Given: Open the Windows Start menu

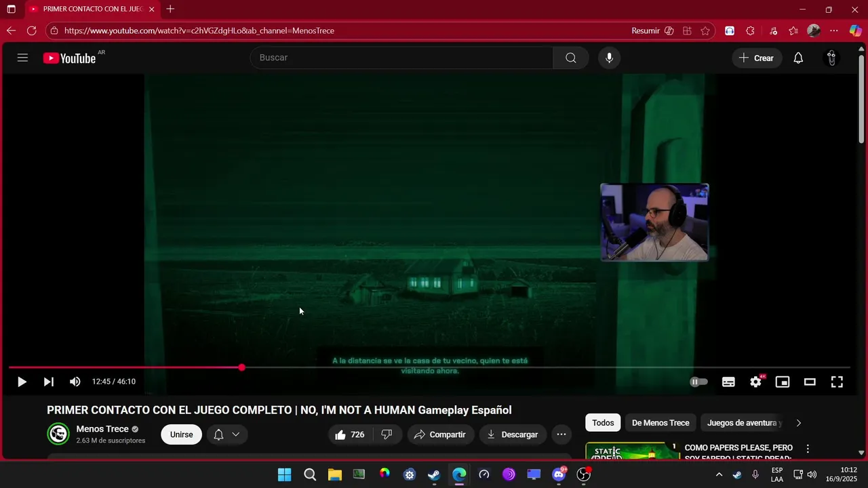Looking at the screenshot, I should (284, 474).
